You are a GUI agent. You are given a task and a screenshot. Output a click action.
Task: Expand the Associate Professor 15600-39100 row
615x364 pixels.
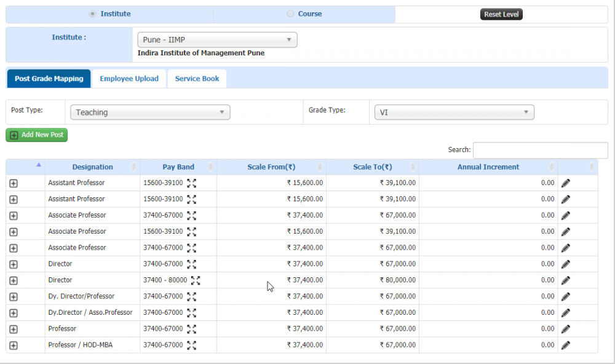tap(14, 232)
